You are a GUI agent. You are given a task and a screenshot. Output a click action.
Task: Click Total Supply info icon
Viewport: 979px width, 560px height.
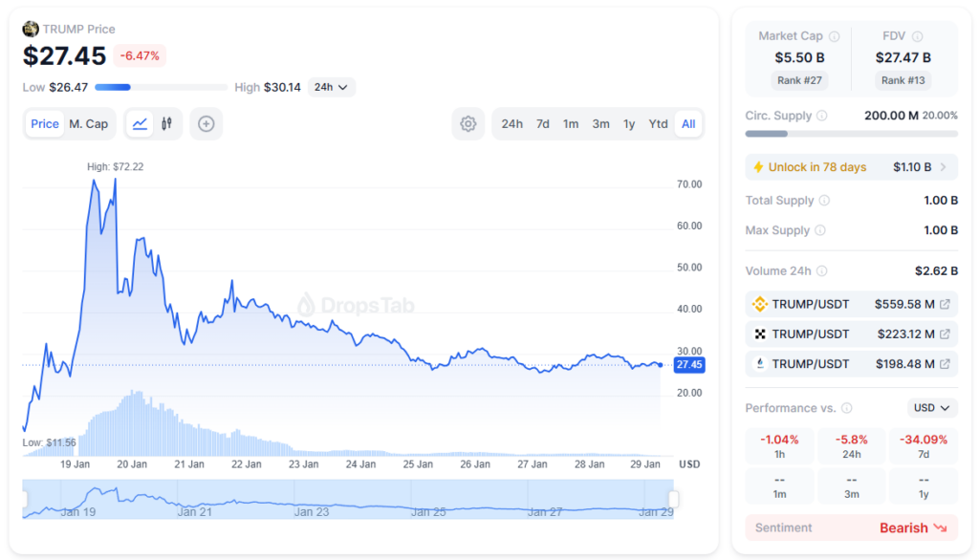(x=824, y=201)
